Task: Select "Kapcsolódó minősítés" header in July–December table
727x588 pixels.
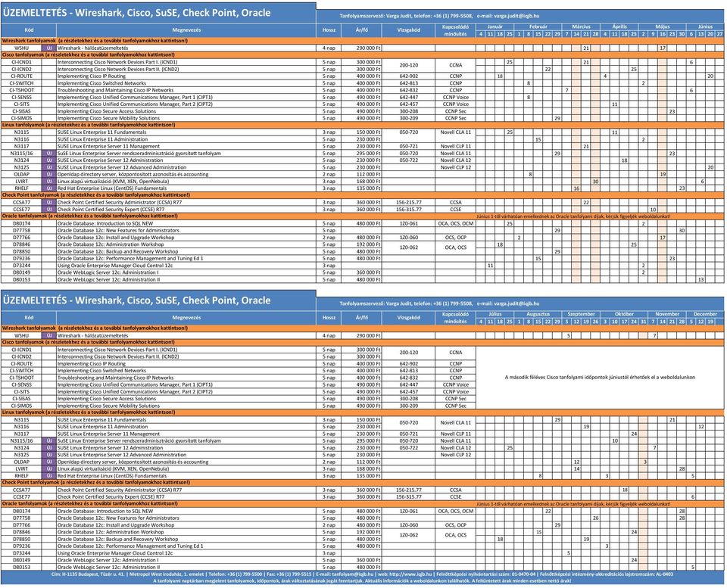Action: coord(455,318)
